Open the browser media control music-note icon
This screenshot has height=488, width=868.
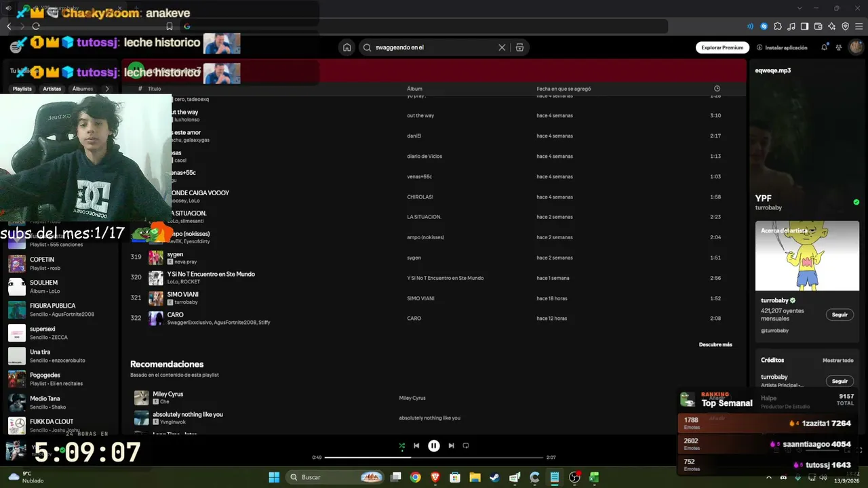791,26
